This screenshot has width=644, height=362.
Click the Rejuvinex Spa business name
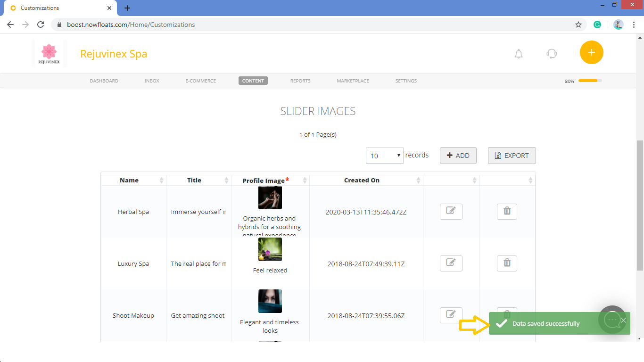(114, 54)
